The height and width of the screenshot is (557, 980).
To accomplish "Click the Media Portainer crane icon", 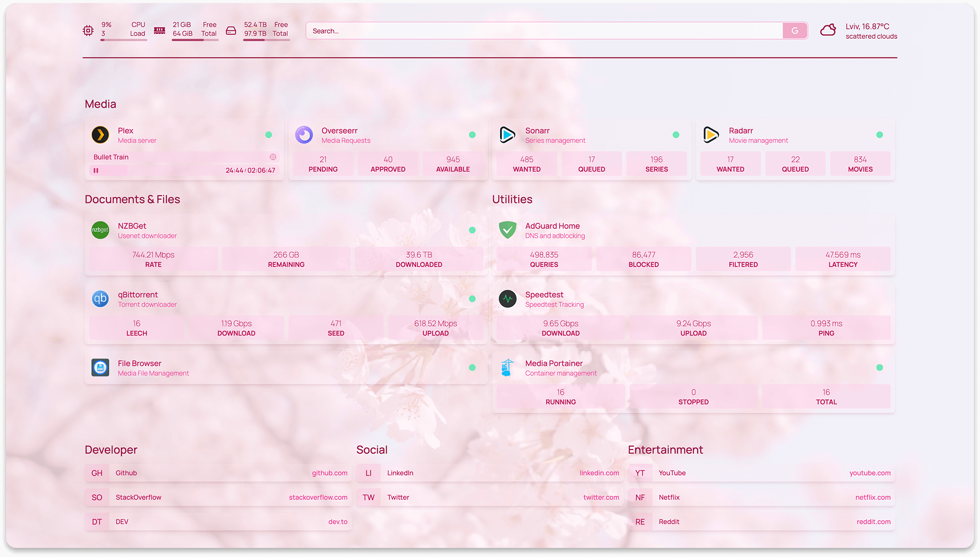I will (507, 367).
